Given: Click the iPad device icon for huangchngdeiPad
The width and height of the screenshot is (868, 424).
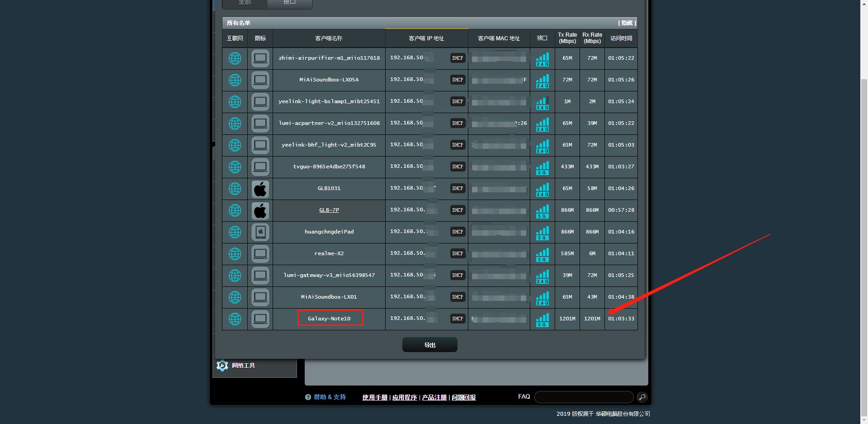Looking at the screenshot, I should [x=260, y=232].
